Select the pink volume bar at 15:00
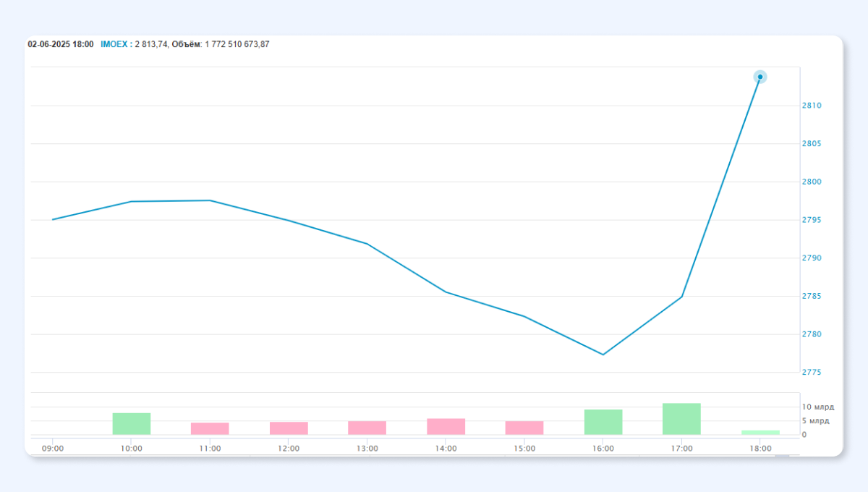This screenshot has height=492, width=868. [x=524, y=428]
